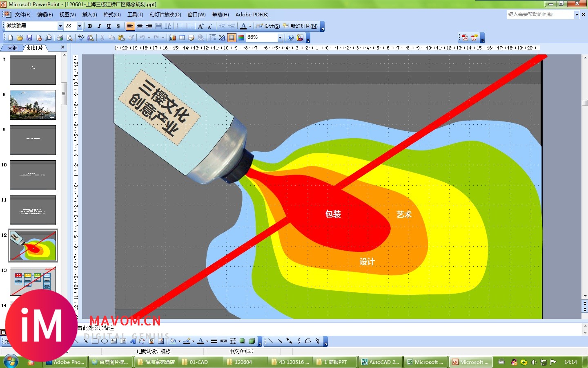Open font size dropdown showing 28

[x=80, y=26]
